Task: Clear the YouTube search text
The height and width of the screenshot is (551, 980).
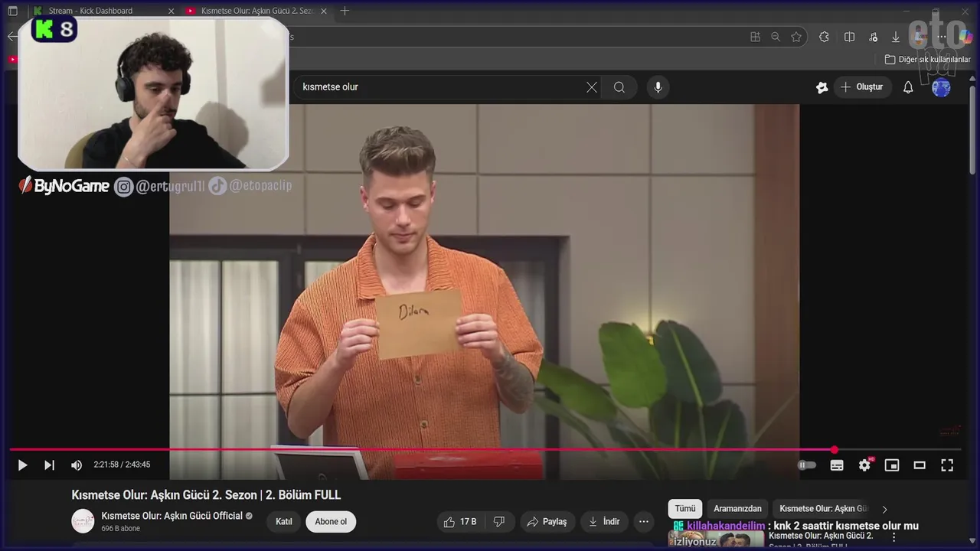Action: (592, 87)
